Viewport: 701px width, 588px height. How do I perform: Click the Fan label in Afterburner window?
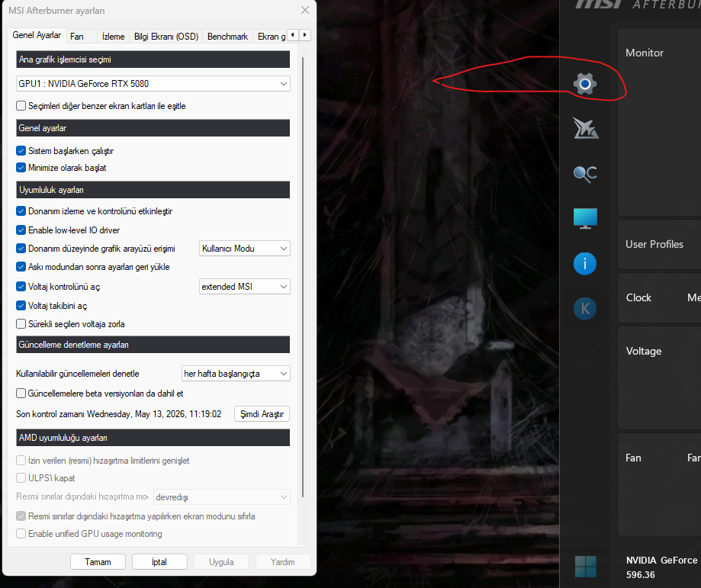[633, 458]
